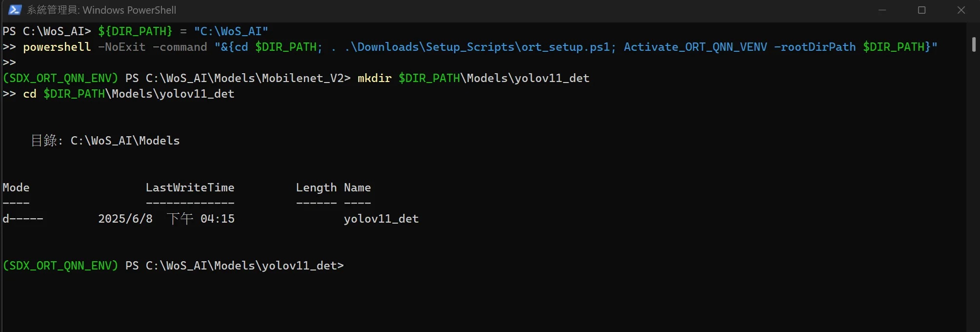This screenshot has height=332, width=980.
Task: Maximize the PowerShell window
Action: click(x=921, y=10)
